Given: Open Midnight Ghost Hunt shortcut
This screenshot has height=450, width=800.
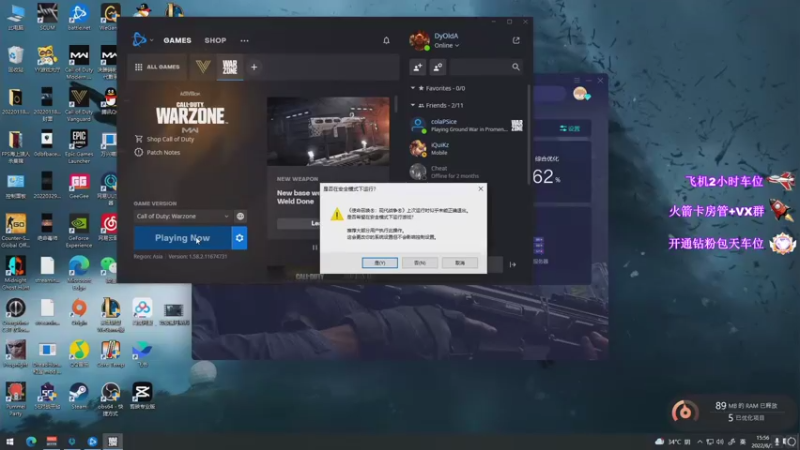Looking at the screenshot, I should (x=16, y=273).
